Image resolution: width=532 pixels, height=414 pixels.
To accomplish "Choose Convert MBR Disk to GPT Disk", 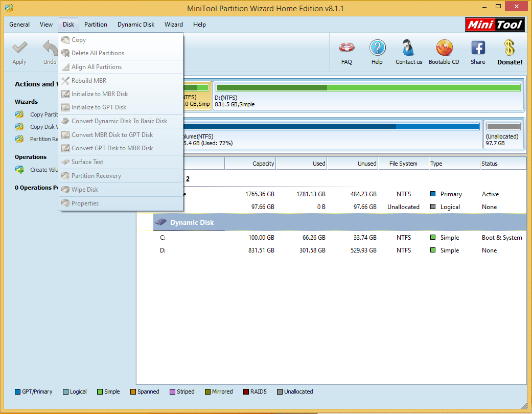I will 121,135.
